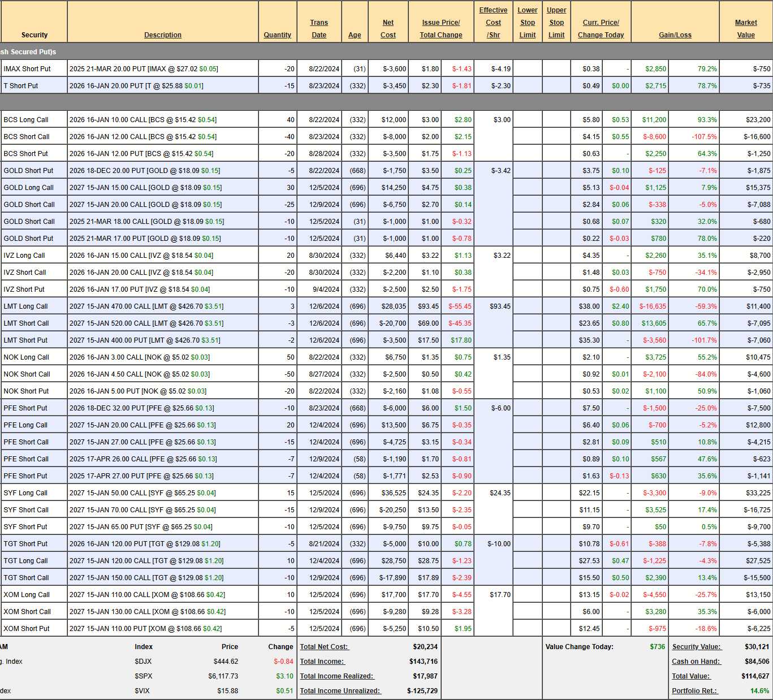Select the LMT Long Call description cell
This screenshot has height=700, width=773.
(146, 306)
